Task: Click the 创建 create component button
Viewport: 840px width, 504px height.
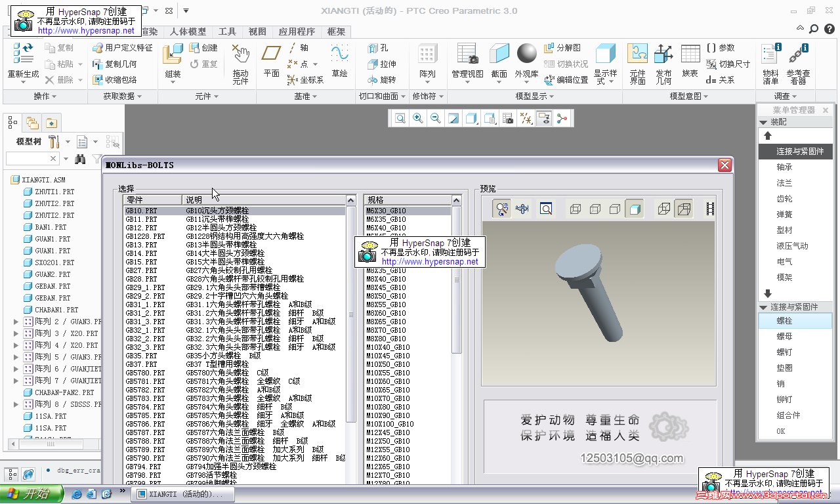Action: tap(203, 48)
